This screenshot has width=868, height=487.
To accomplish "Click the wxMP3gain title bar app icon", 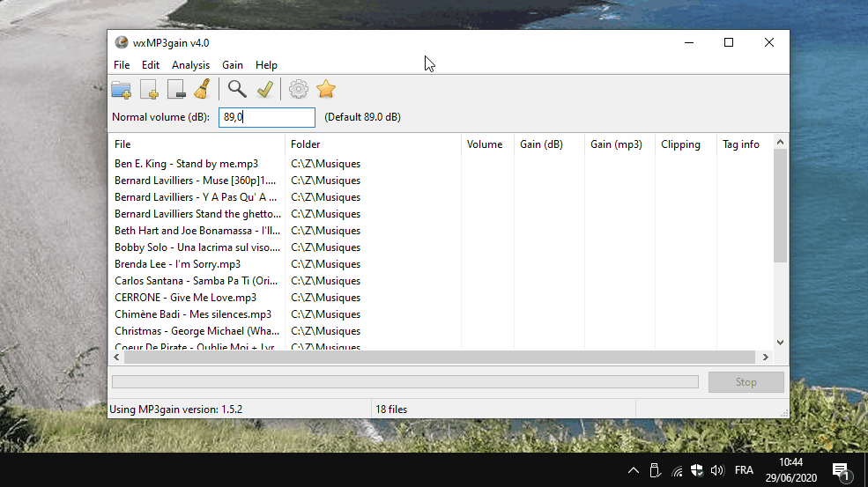I will click(x=122, y=42).
